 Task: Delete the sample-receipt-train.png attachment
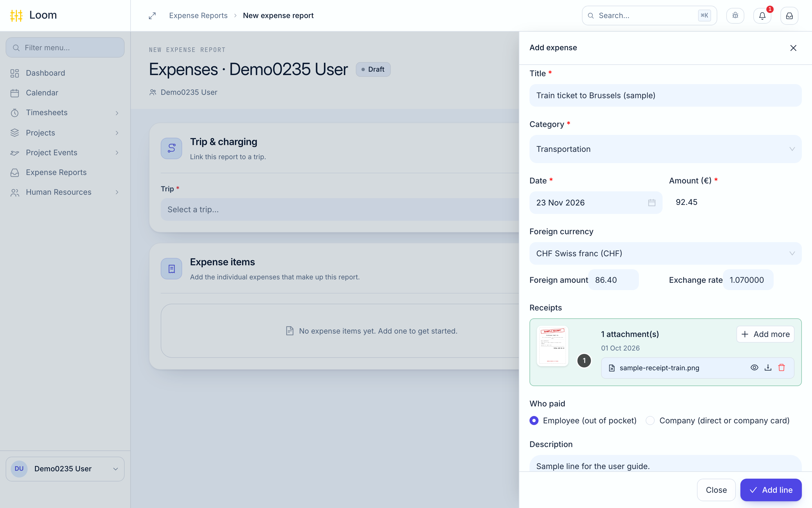[x=782, y=367]
